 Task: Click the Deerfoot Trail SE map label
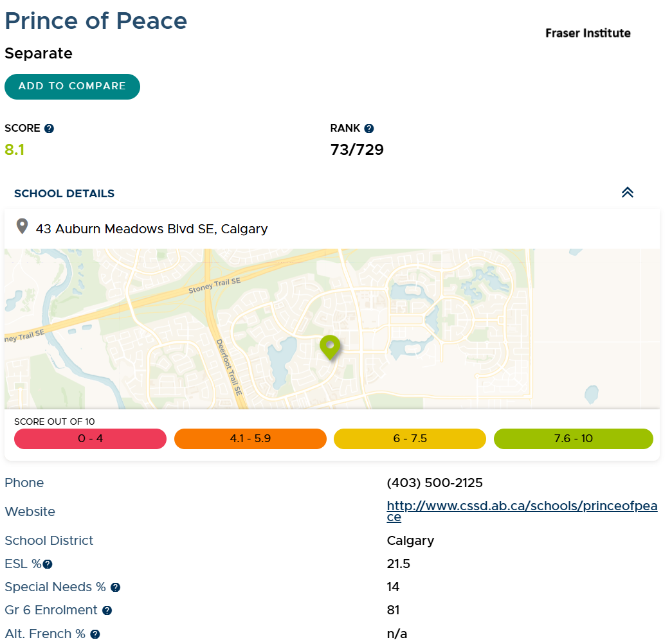click(x=228, y=367)
